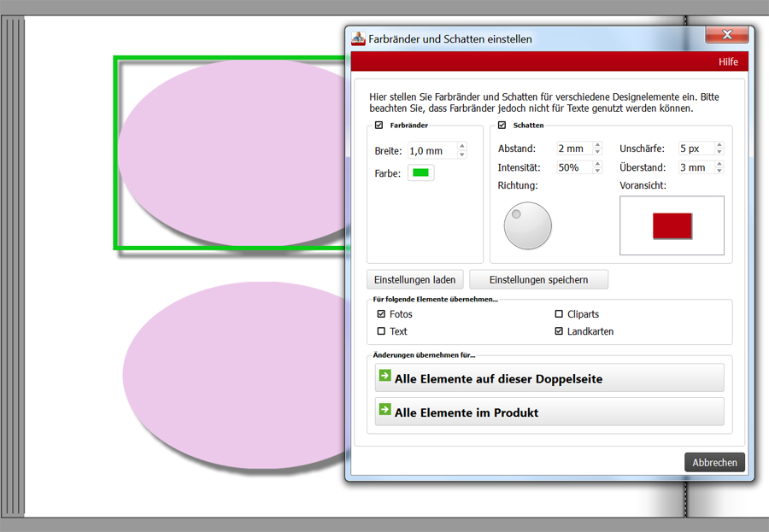
Task: Increase Unschärfe with up arrow
Action: [x=719, y=144]
